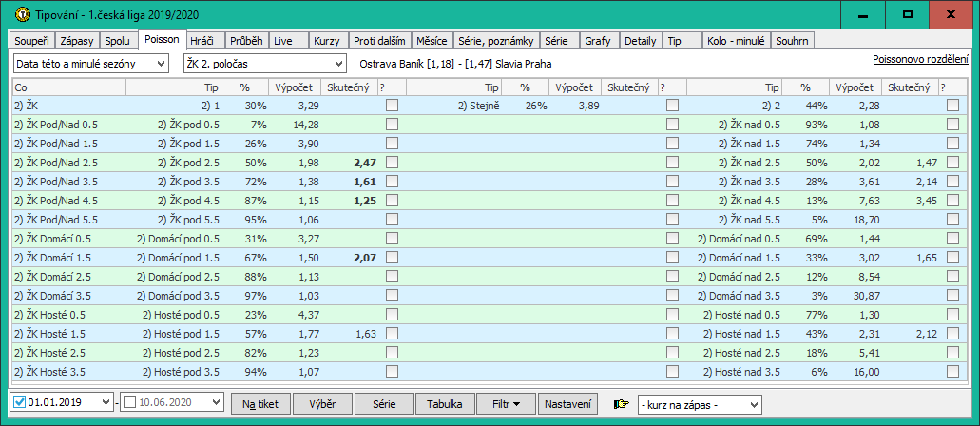The height and width of the screenshot is (426, 980).
Task: Enable the 10.06.2020 end date checkbox
Action: pyautogui.click(x=130, y=404)
